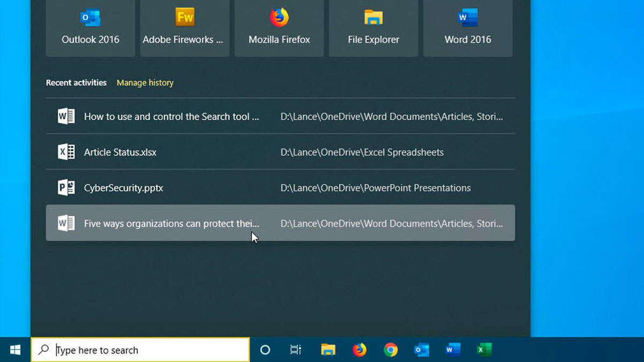Open the Article Status.xlsx recent activity
Screen dimensions: 644x362
click(280, 152)
